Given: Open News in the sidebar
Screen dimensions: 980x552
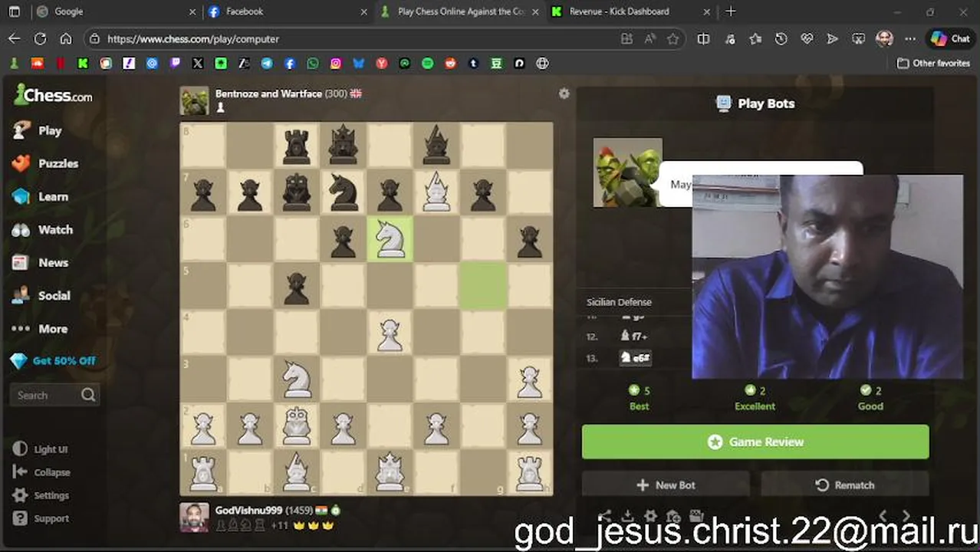Looking at the screenshot, I should [x=41, y=262].
